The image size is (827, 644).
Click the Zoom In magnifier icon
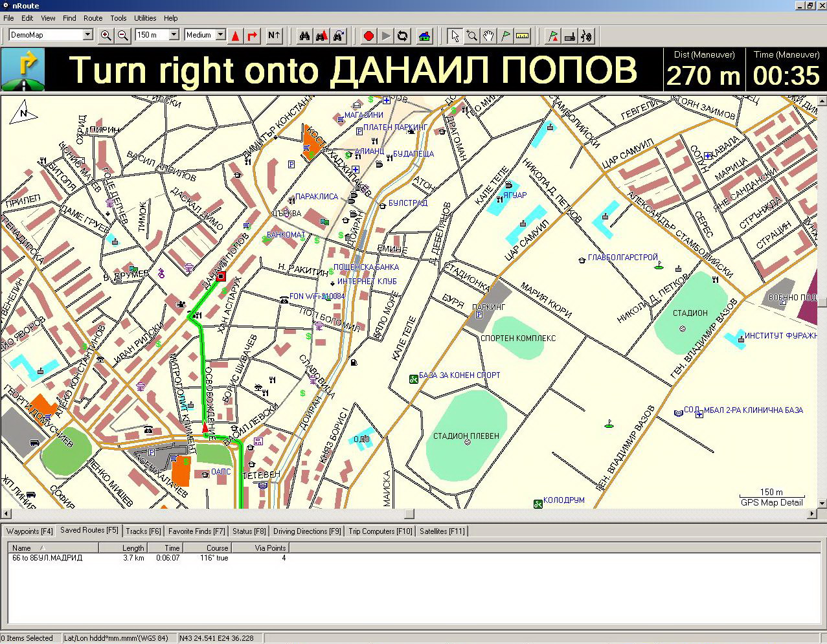[x=106, y=36]
